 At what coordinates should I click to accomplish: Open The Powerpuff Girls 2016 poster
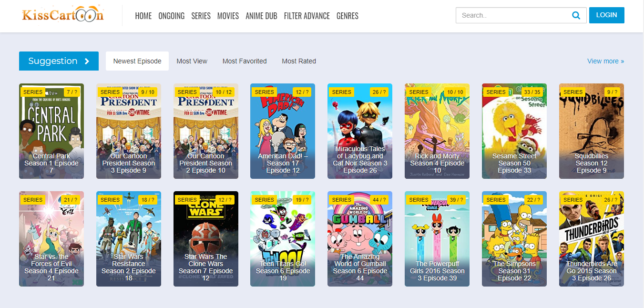pyautogui.click(x=437, y=239)
